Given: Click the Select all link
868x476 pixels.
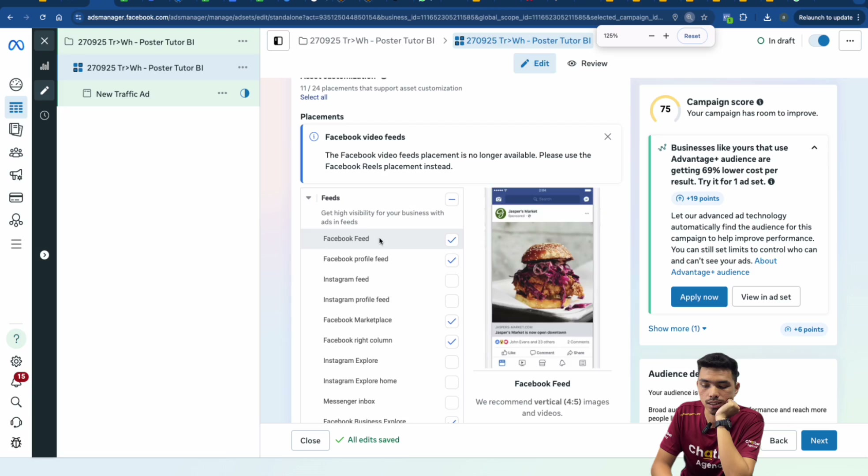Looking at the screenshot, I should [x=314, y=97].
